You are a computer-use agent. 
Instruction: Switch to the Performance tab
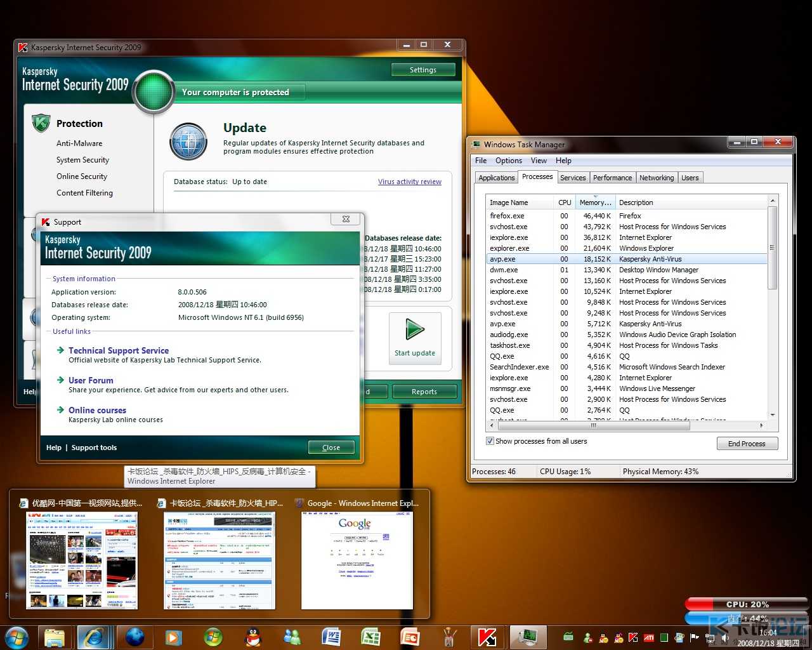[x=612, y=178]
